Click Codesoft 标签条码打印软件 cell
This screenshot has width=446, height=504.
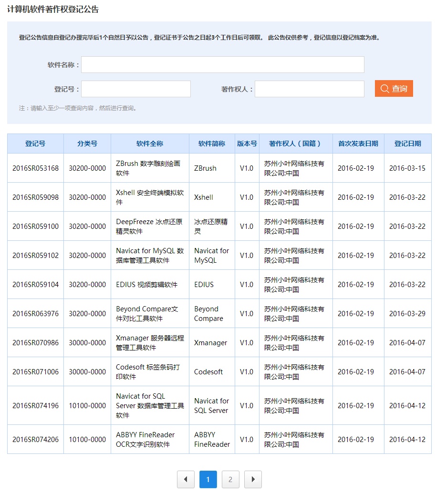tap(150, 372)
